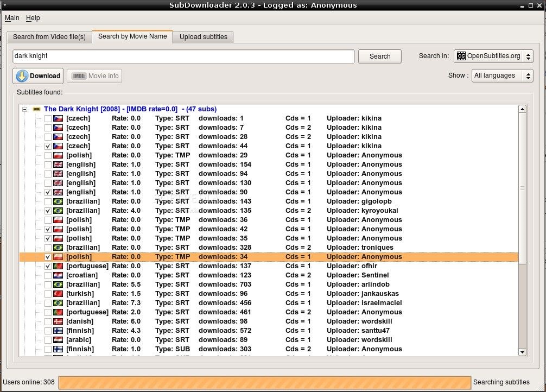Switch to Search from Video file(s) tab
Screen dimensions: 546x392
49,37
